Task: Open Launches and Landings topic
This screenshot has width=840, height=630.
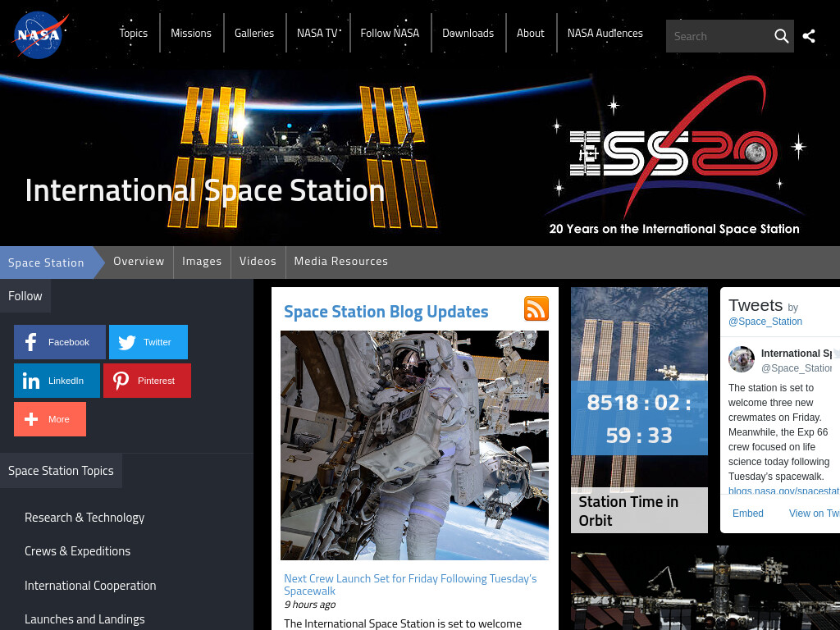Action: [x=84, y=619]
